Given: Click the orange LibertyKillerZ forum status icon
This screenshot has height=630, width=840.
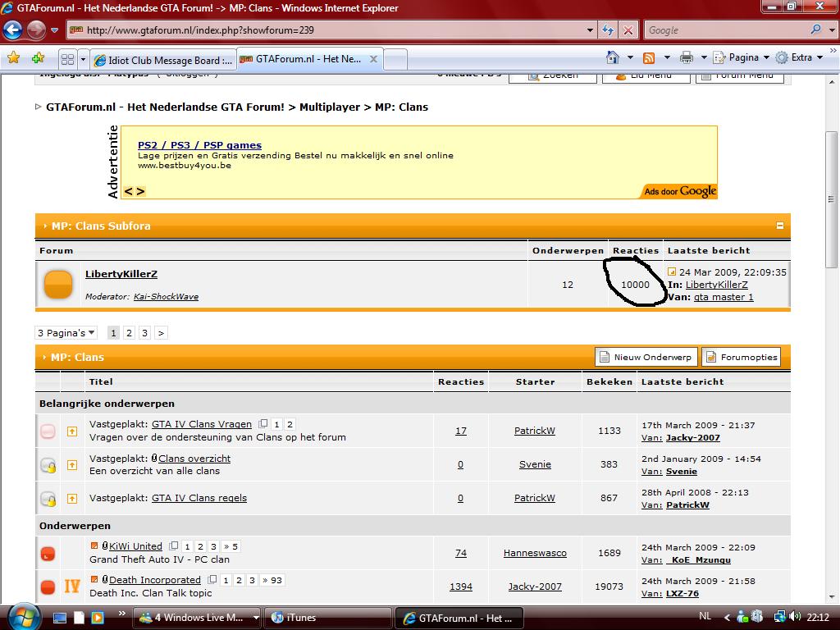Looking at the screenshot, I should pos(58,284).
